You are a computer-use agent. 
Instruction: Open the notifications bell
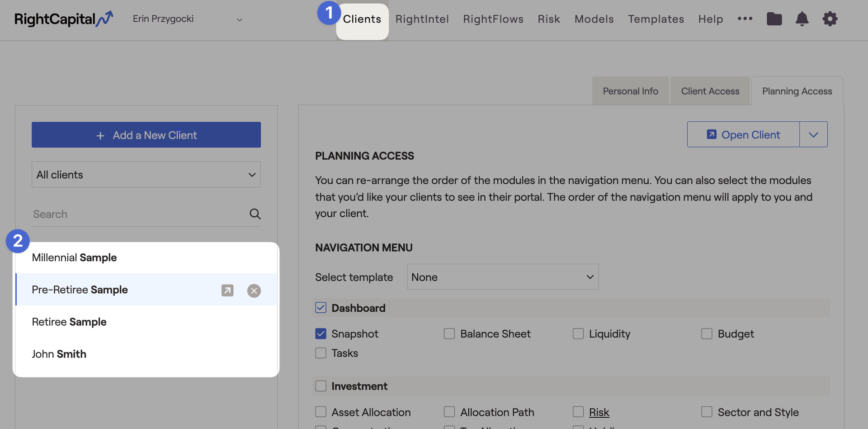point(802,19)
